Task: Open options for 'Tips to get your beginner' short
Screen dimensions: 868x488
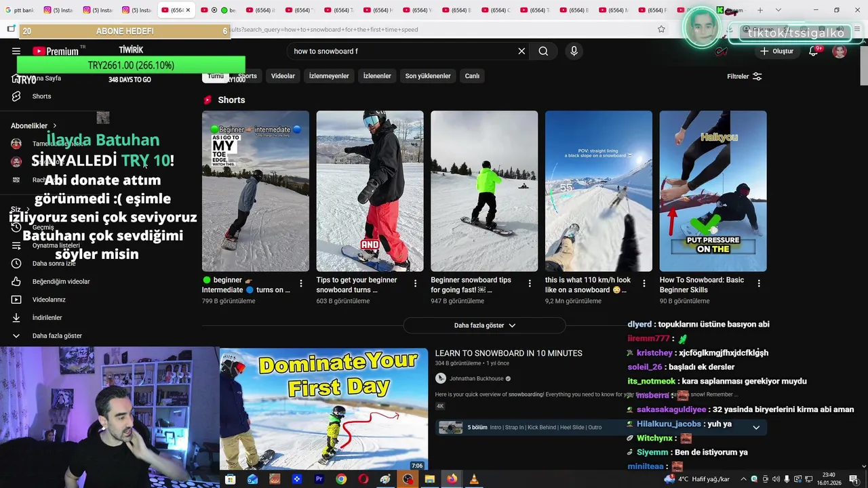Action: pyautogui.click(x=416, y=283)
